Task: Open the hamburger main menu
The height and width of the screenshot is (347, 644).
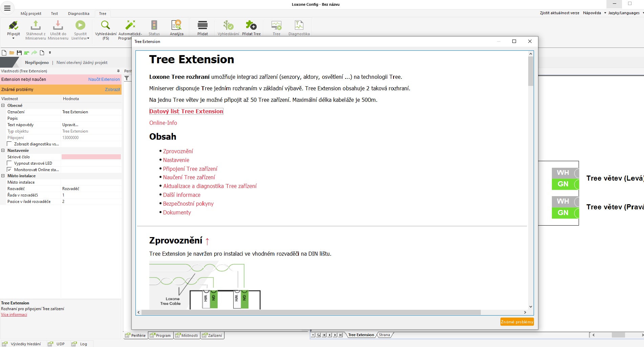Action: click(7, 8)
